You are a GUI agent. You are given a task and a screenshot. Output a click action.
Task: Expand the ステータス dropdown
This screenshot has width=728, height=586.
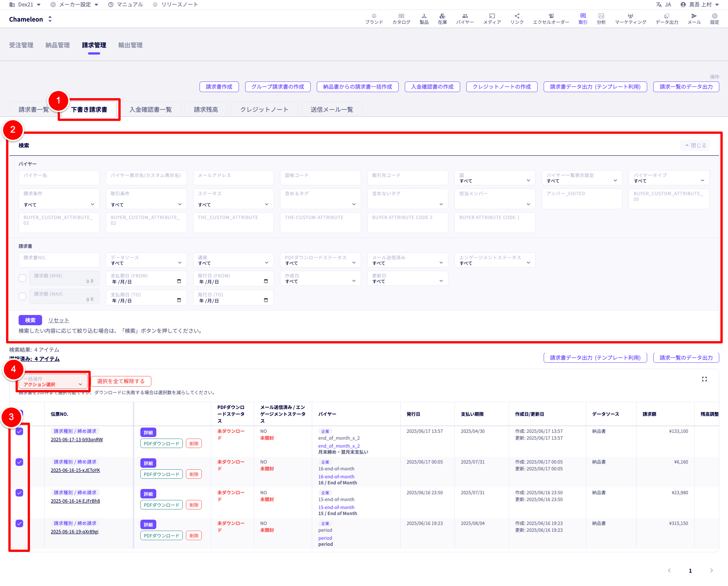[x=233, y=199]
